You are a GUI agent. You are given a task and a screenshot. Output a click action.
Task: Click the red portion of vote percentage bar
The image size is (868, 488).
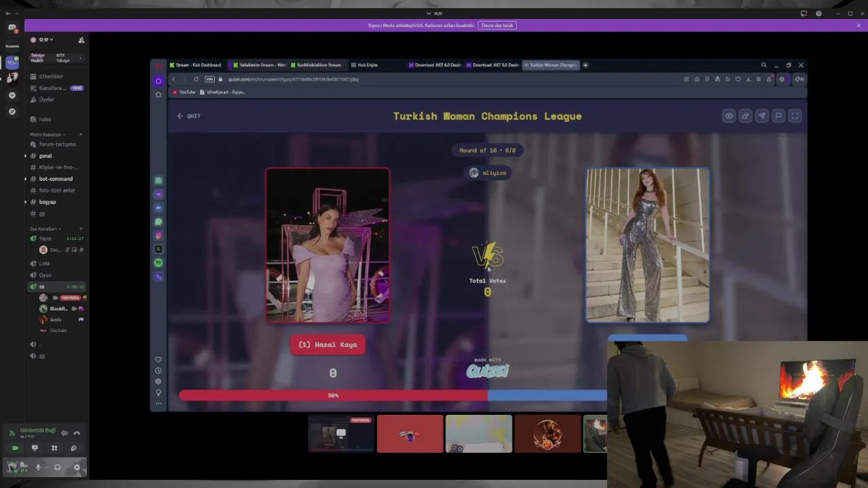pos(333,395)
